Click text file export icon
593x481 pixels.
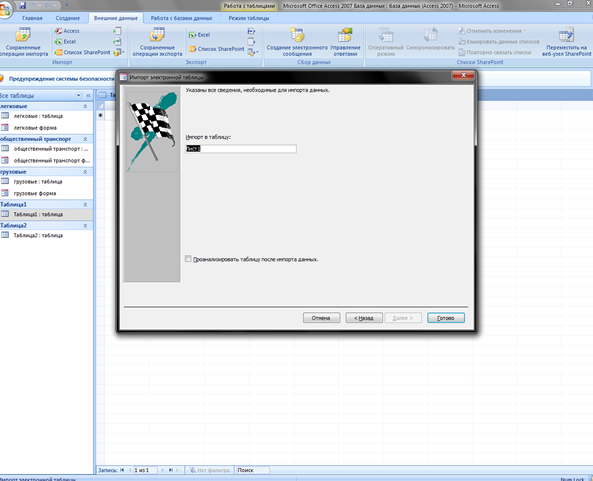tap(251, 42)
